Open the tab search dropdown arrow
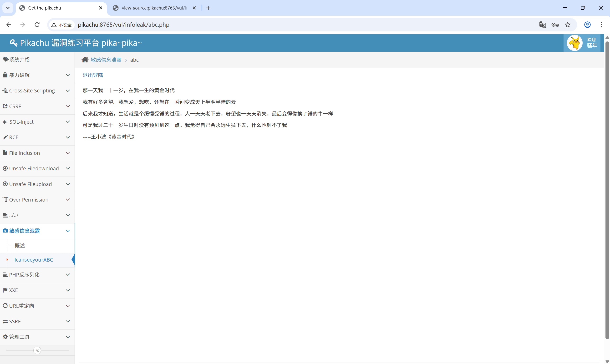 pyautogui.click(x=8, y=8)
